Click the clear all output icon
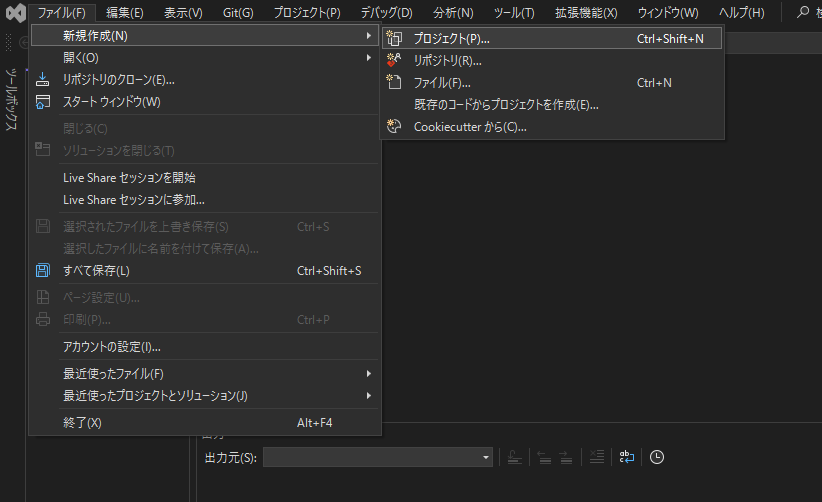 (597, 457)
